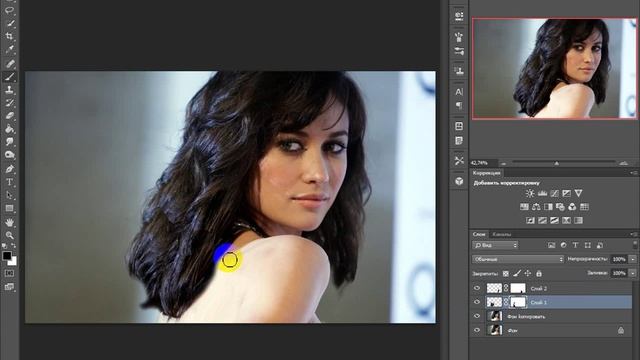Click the Navigator zoom in button

(x=624, y=163)
